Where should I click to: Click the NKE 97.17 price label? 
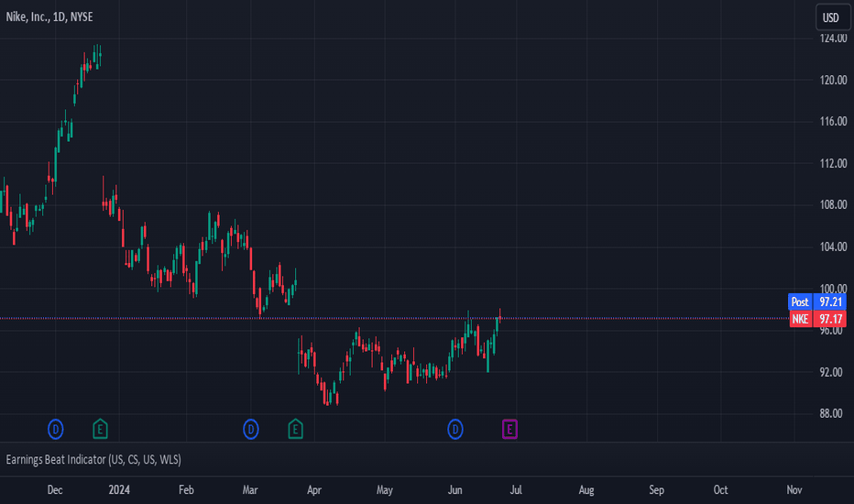pyautogui.click(x=817, y=319)
